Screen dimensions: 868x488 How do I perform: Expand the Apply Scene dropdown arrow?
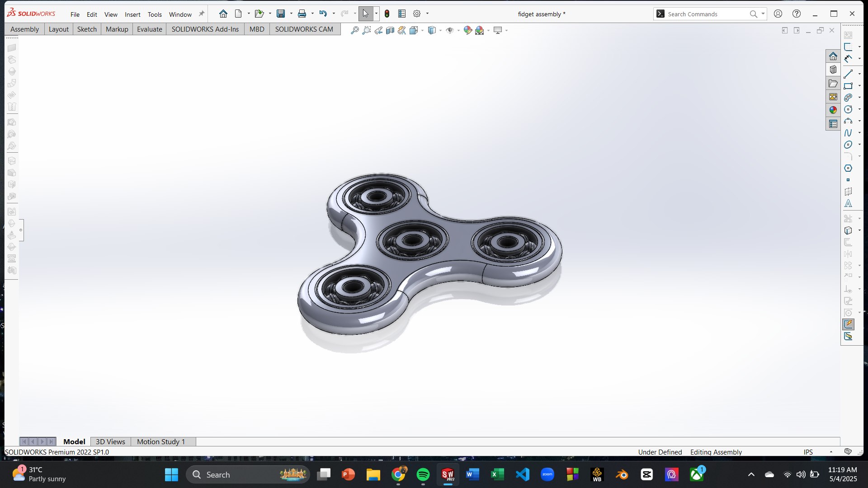pyautogui.click(x=488, y=30)
